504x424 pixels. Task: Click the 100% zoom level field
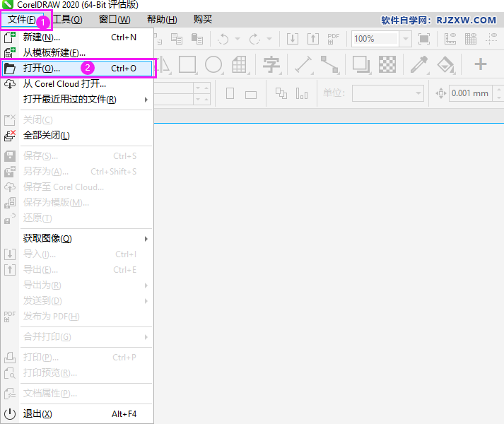(x=375, y=39)
